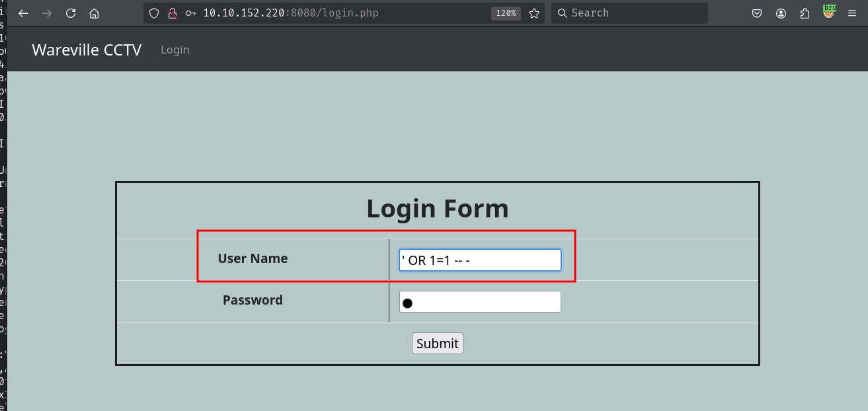The height and width of the screenshot is (411, 868).
Task: Click the saved logins key icon
Action: tap(191, 13)
